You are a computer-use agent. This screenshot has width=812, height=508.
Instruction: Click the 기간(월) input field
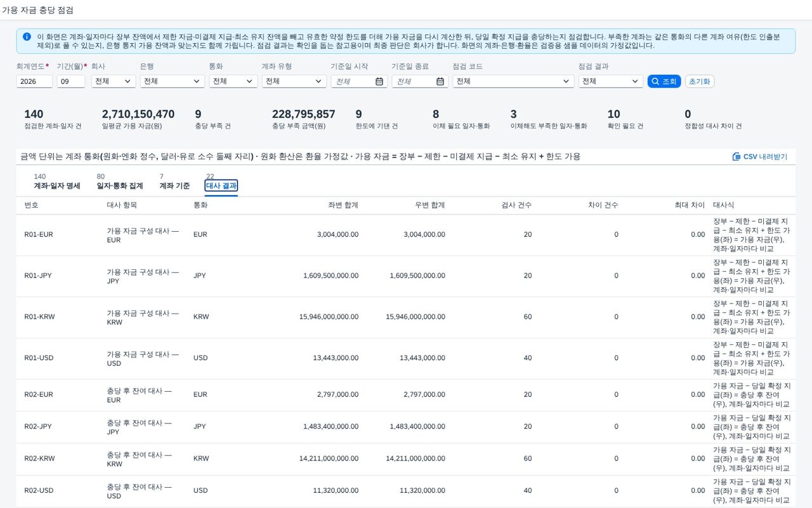[x=71, y=81]
